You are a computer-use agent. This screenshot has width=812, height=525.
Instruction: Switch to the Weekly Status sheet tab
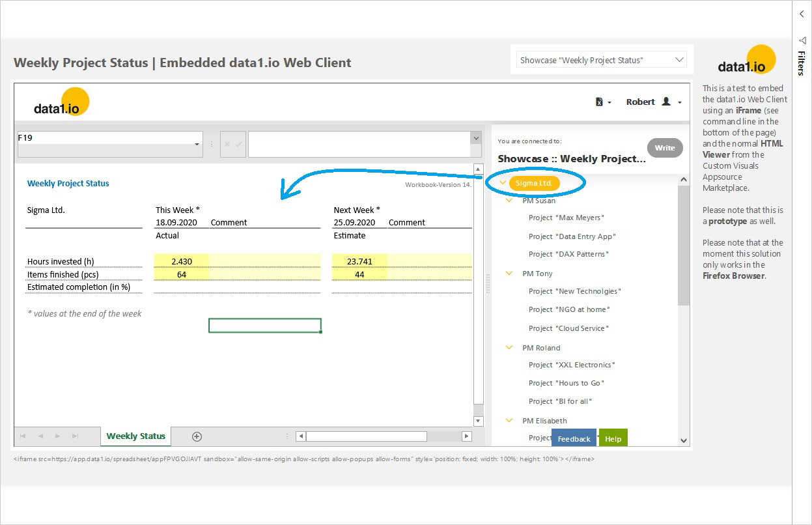[135, 436]
